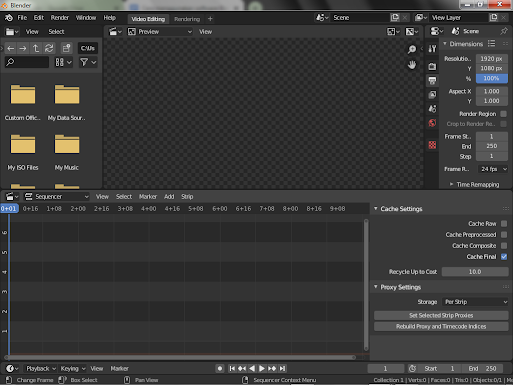The height and width of the screenshot is (385, 513).
Task: Open the Frame Rate 24 fps dropdown
Action: 493,169
